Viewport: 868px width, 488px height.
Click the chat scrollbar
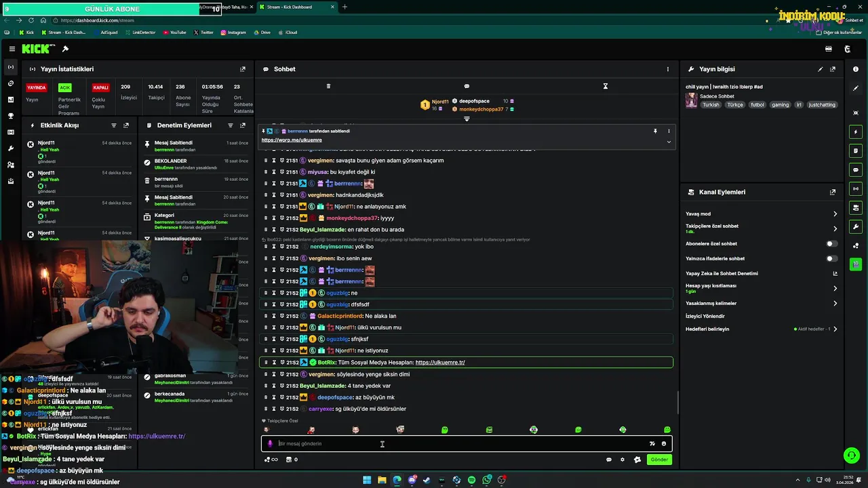click(x=677, y=403)
